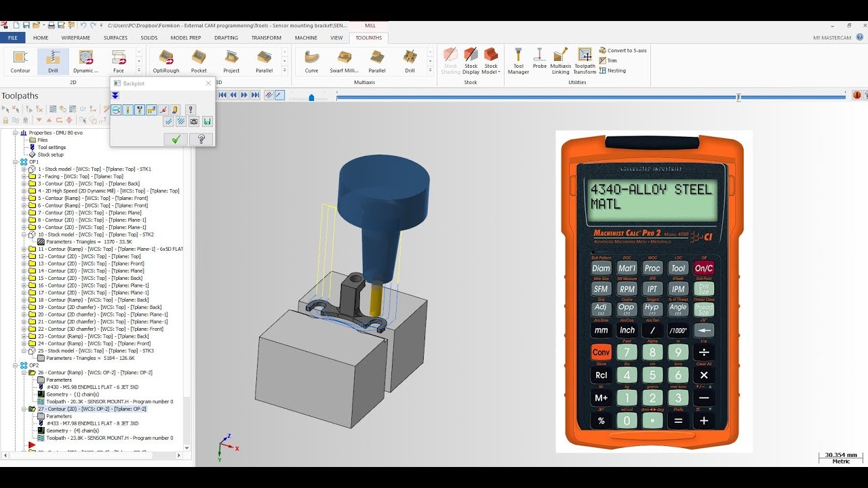Click Convert to 5-axis

623,51
